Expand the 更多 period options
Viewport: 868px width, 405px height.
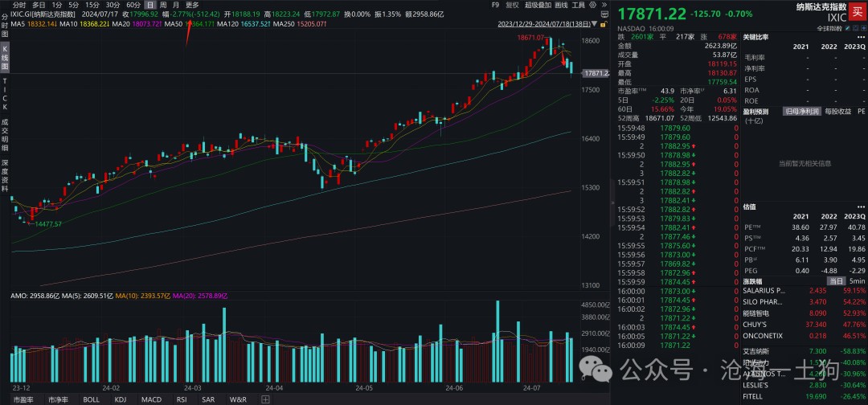191,5
